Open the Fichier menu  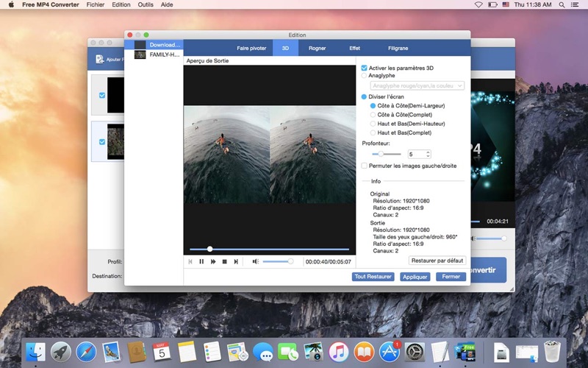(x=96, y=4)
